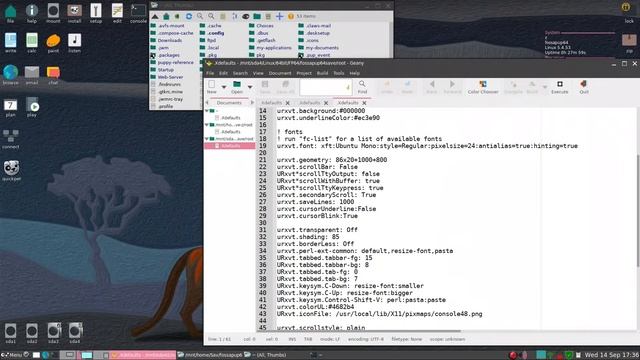Go up a directory in file manager
The height and width of the screenshot is (360, 640).
(155, 16)
